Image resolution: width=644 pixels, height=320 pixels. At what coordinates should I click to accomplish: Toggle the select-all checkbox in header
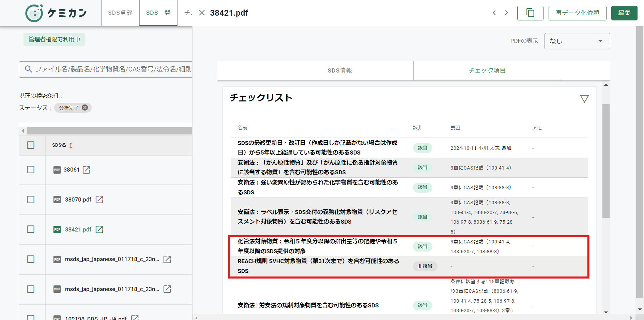31,145
